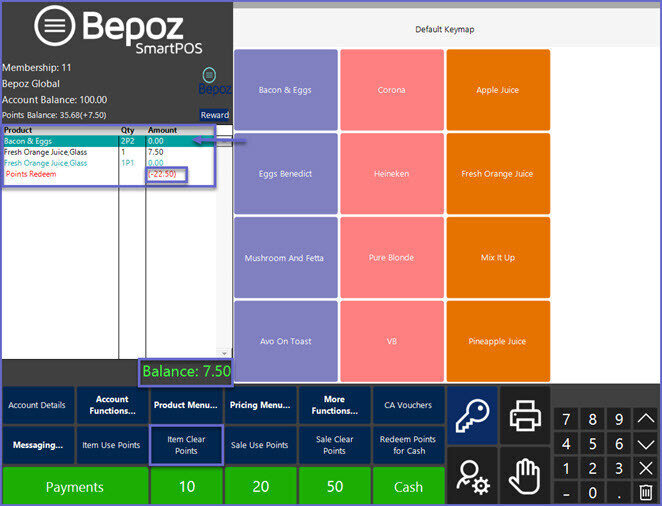The image size is (662, 506).
Task: Click the trash bin icon on keypad
Action: 645,492
